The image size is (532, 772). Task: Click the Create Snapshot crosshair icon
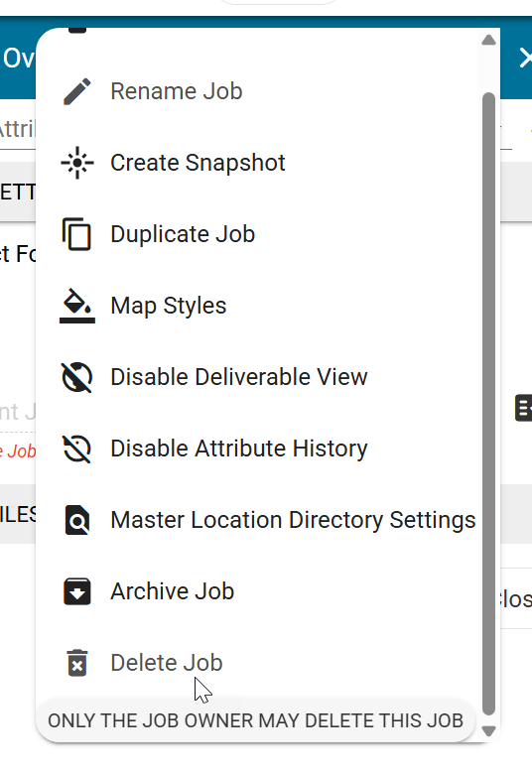(77, 163)
